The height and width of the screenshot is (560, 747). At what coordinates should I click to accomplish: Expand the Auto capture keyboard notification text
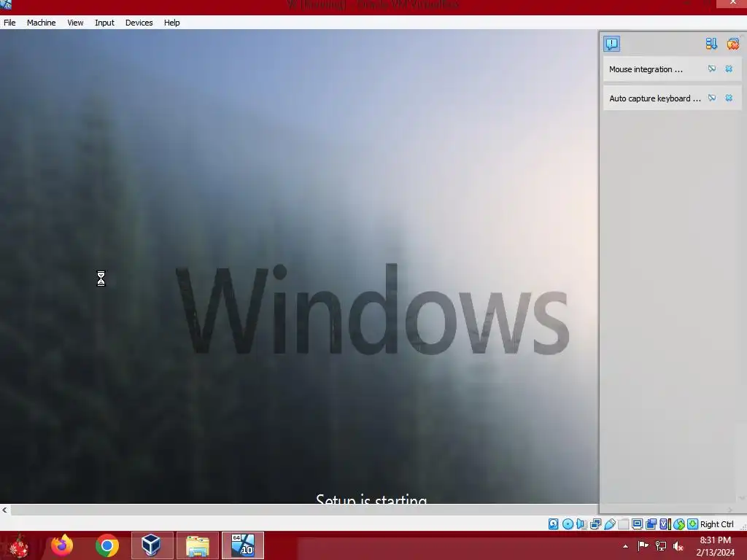[655, 98]
